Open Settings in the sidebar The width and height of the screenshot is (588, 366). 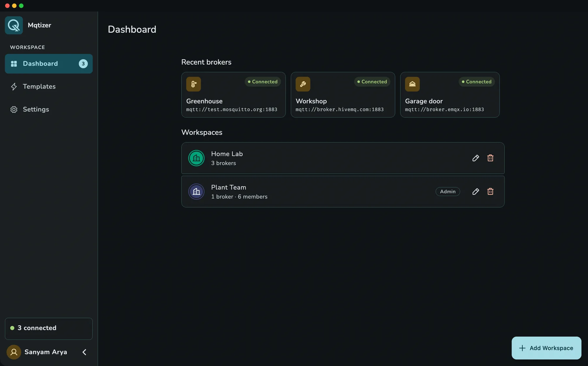[x=49, y=109]
